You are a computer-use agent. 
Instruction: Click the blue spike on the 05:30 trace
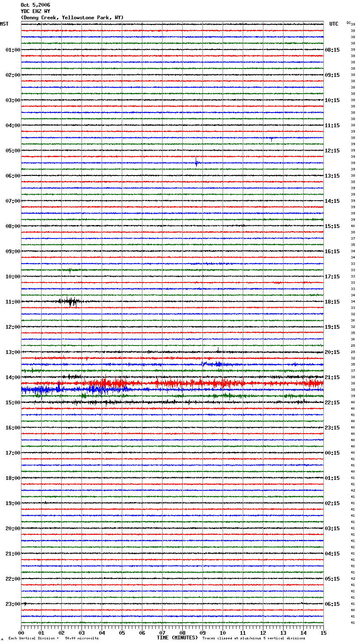click(x=197, y=162)
